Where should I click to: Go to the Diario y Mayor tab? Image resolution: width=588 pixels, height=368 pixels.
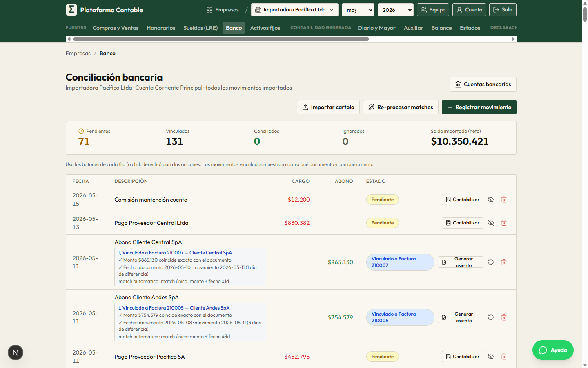[x=376, y=28]
